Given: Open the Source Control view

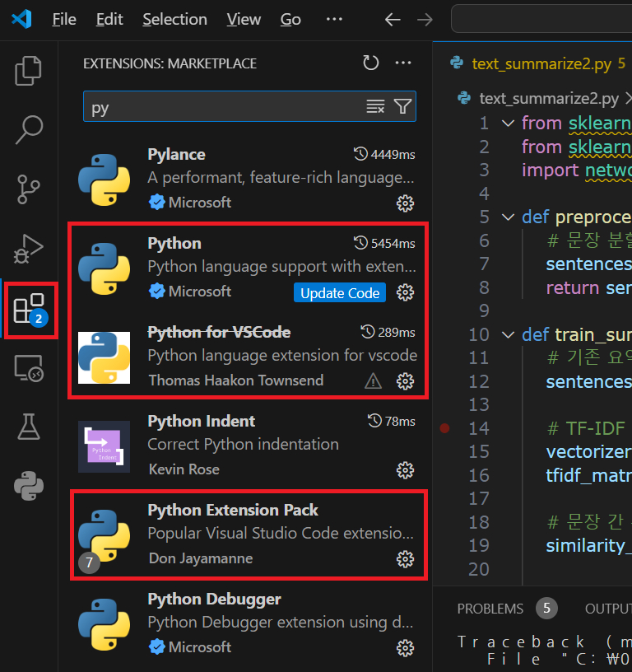Looking at the screenshot, I should [28, 189].
